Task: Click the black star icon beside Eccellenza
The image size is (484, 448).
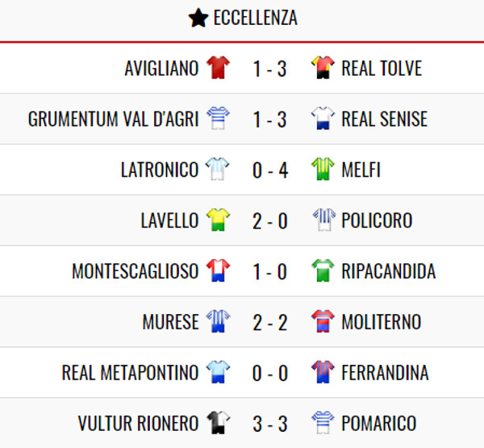Action: [198, 18]
